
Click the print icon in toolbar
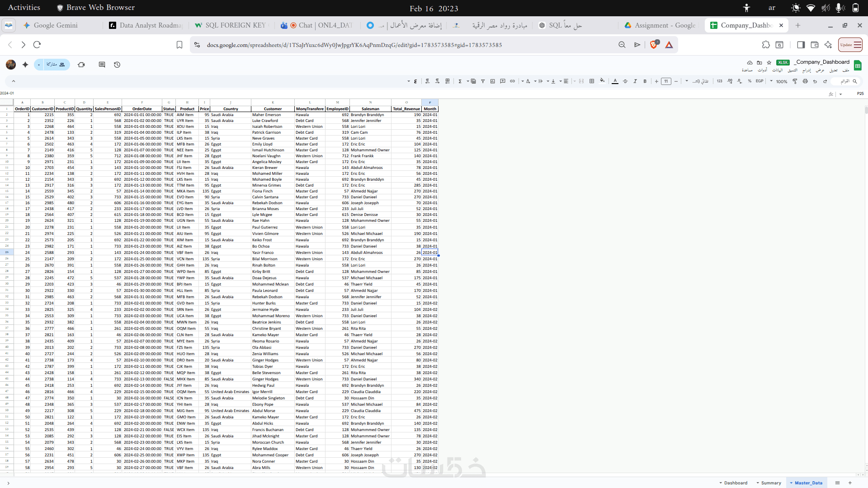pyautogui.click(x=805, y=81)
